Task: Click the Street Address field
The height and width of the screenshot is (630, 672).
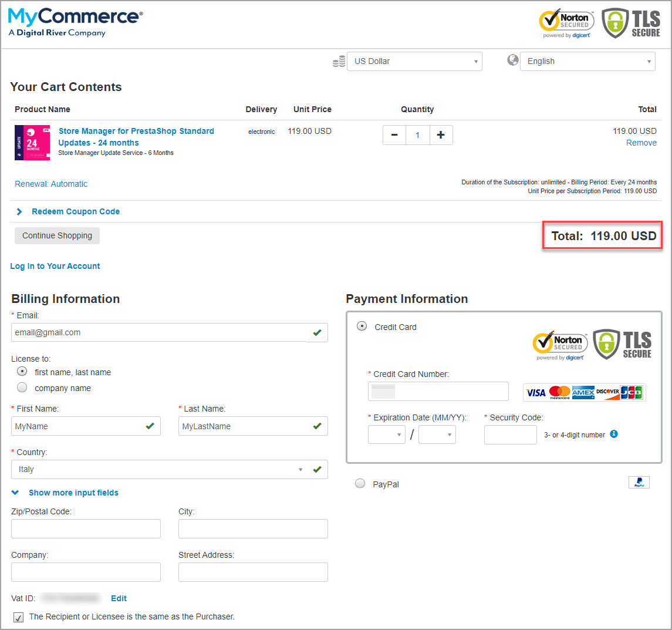Action: (x=253, y=572)
